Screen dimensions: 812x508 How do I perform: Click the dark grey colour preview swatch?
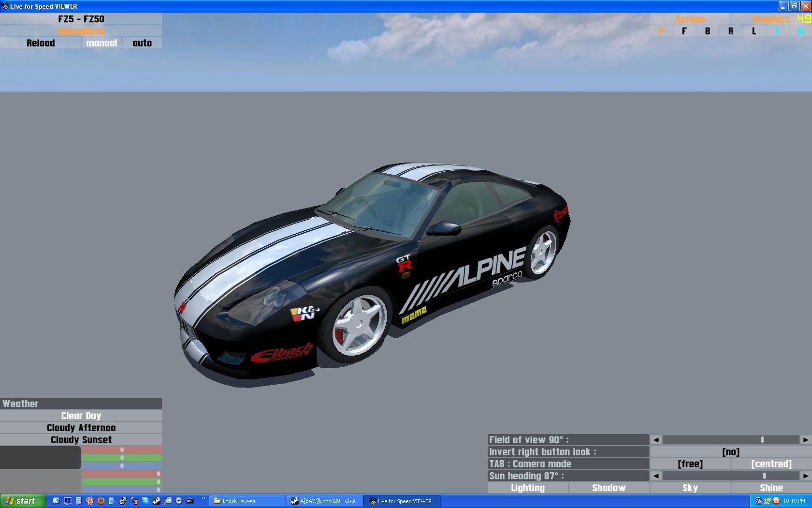click(40, 458)
